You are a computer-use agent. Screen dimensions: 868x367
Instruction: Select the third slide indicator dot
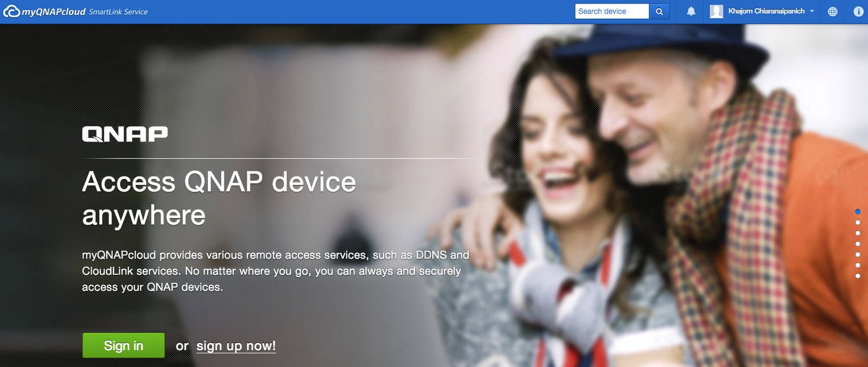(x=858, y=233)
